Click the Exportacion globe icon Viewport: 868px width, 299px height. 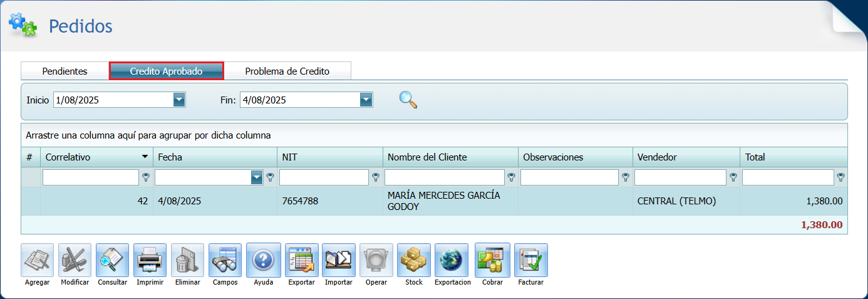click(x=452, y=260)
